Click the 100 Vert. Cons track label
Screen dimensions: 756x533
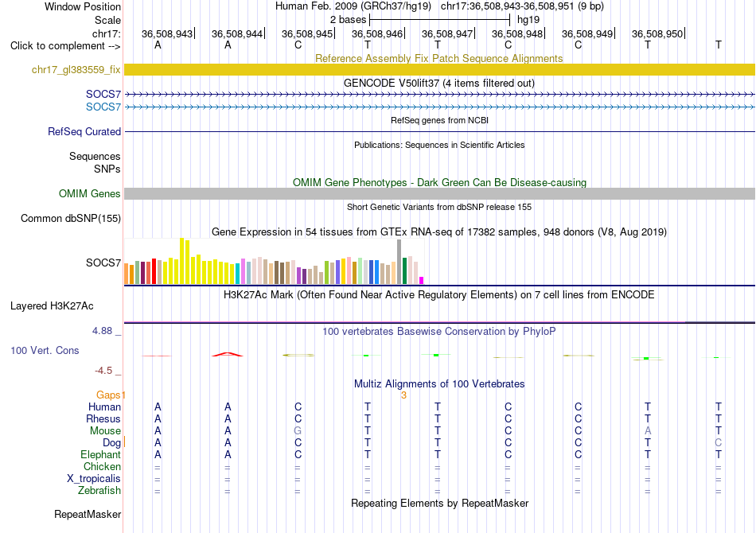45,350
